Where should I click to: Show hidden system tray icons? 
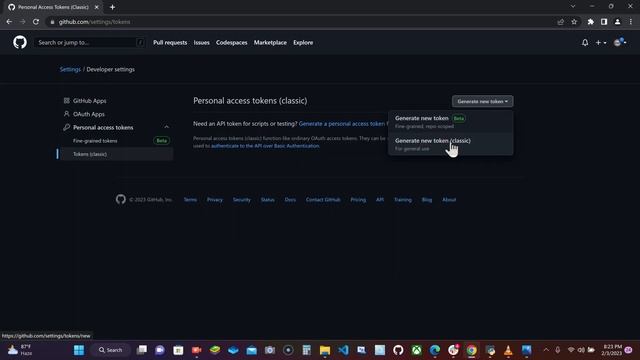point(546,350)
